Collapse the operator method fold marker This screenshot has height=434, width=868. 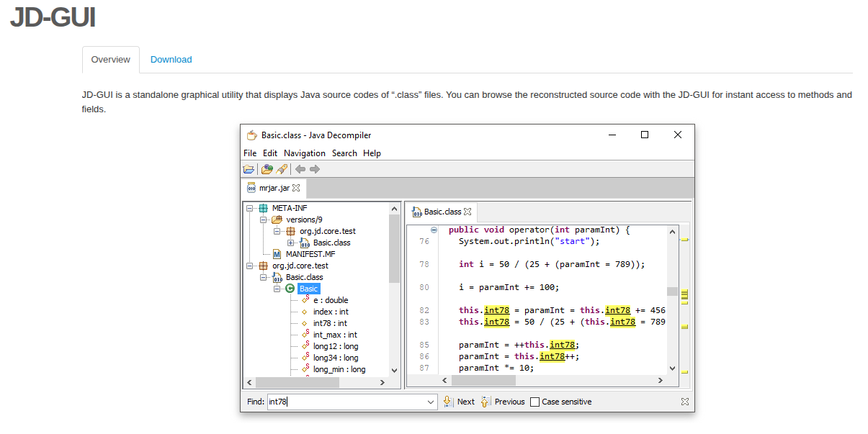(434, 230)
